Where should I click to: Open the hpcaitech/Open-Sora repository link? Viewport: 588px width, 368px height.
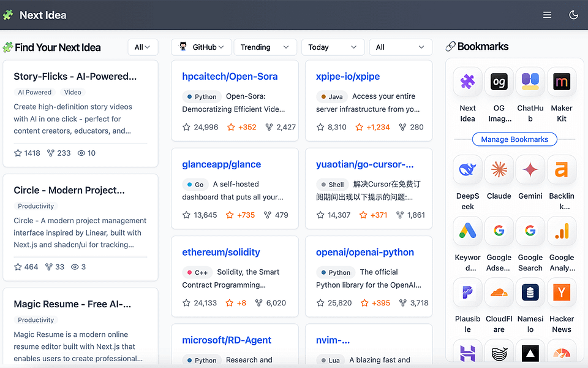point(230,76)
